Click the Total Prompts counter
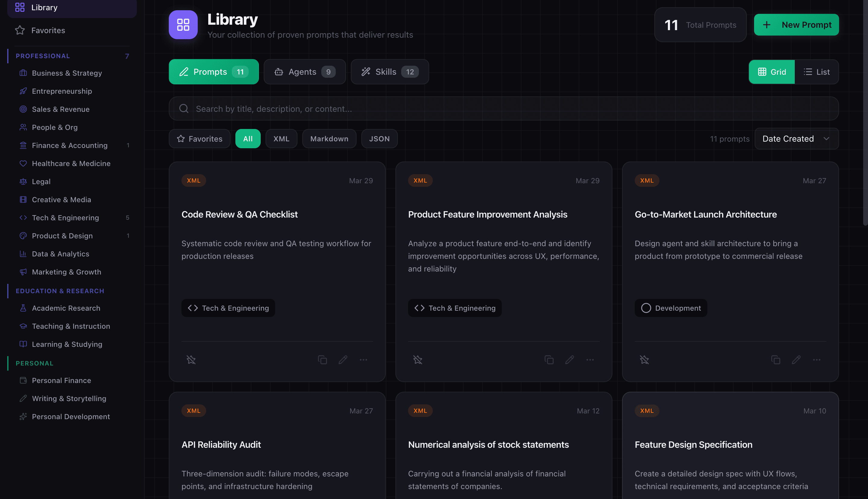The width and height of the screenshot is (868, 499). pyautogui.click(x=700, y=25)
